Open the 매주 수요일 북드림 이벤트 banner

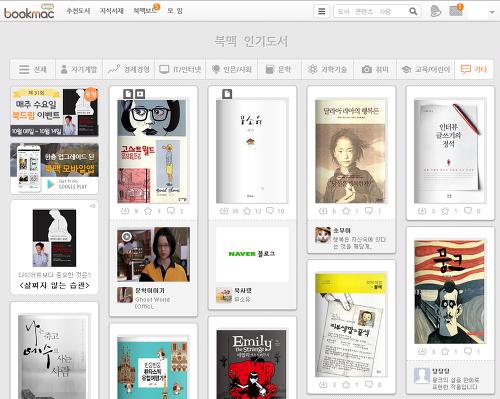(54, 112)
